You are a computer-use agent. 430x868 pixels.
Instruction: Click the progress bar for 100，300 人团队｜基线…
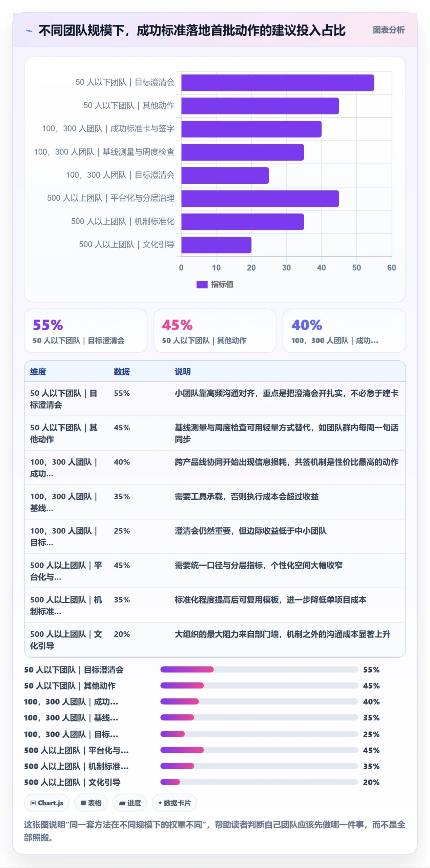tap(259, 718)
